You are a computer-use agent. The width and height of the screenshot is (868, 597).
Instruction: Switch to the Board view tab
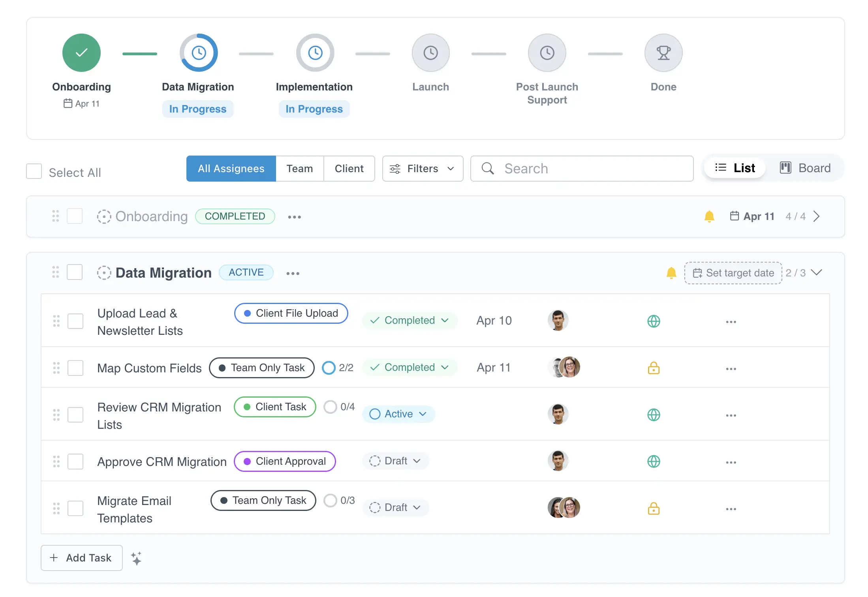(805, 168)
